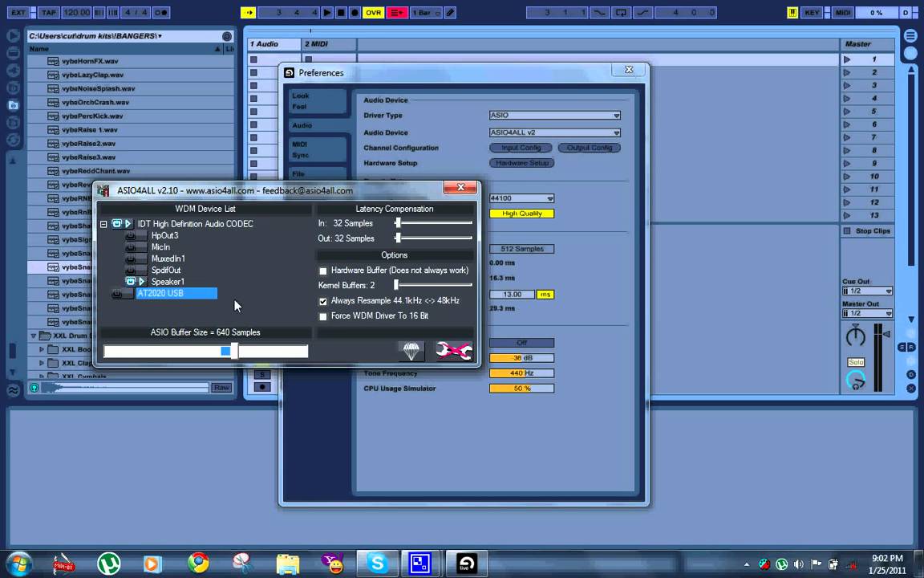Click the wrench advanced-settings icon
Image resolution: width=924 pixels, height=578 pixels.
click(x=453, y=351)
